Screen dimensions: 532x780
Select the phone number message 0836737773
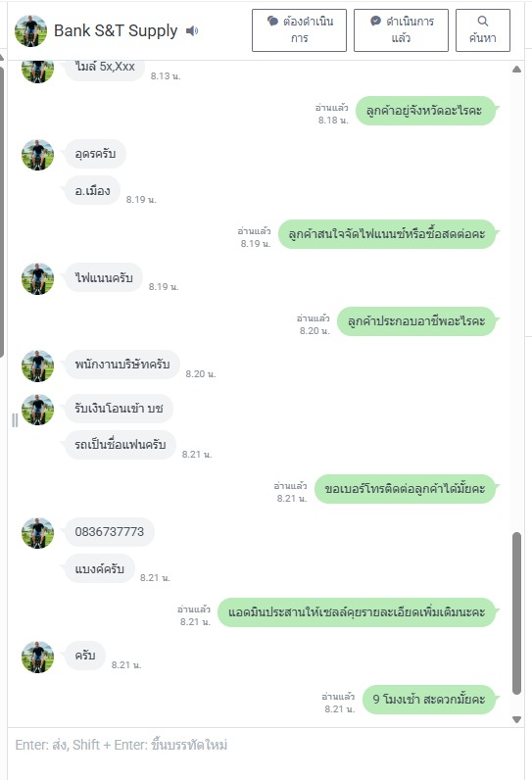coord(110,532)
